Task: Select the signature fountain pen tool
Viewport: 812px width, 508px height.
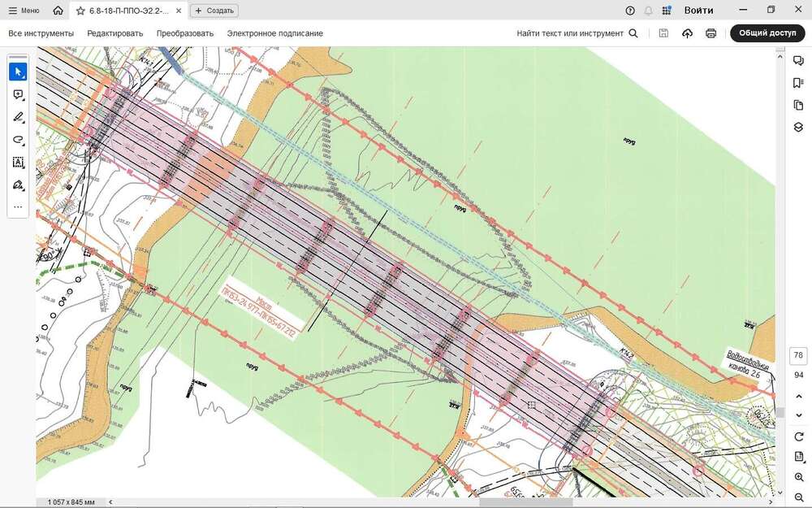Action: (18, 185)
